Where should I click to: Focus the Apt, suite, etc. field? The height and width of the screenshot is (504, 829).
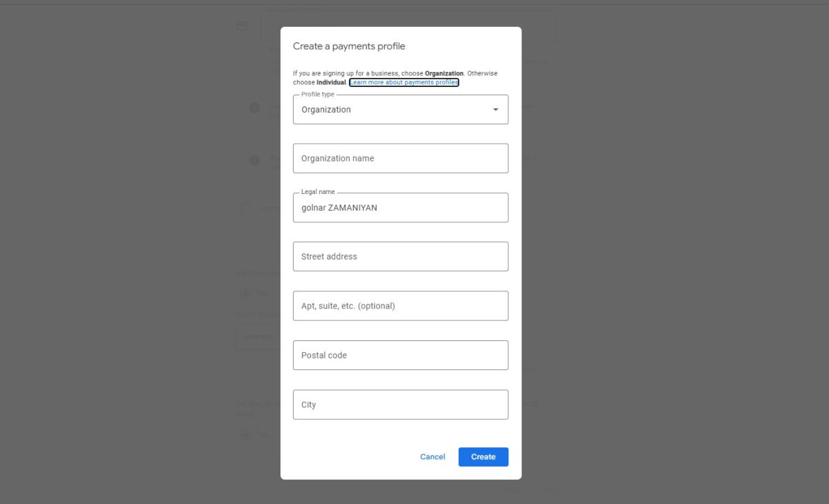click(x=401, y=306)
